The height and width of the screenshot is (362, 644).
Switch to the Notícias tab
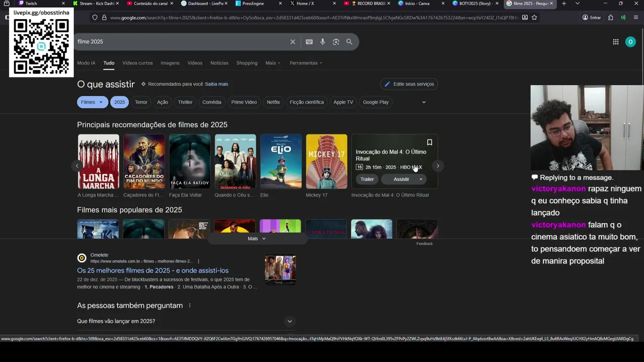click(219, 63)
